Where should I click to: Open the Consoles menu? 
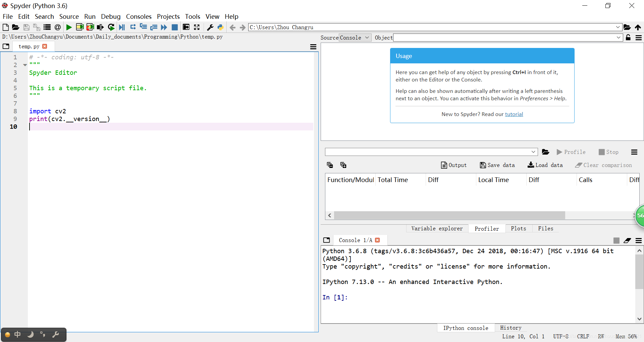(x=139, y=16)
